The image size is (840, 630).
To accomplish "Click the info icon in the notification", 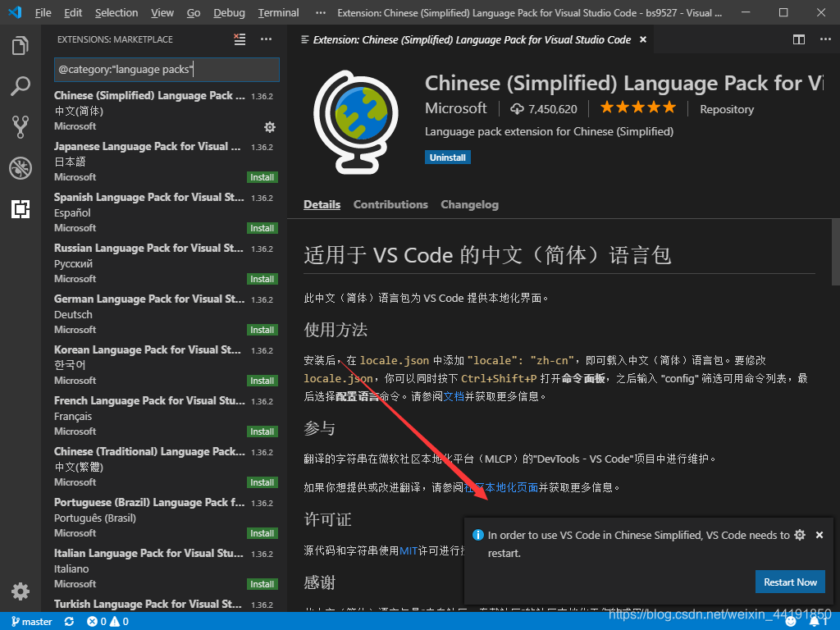I will click(x=478, y=535).
